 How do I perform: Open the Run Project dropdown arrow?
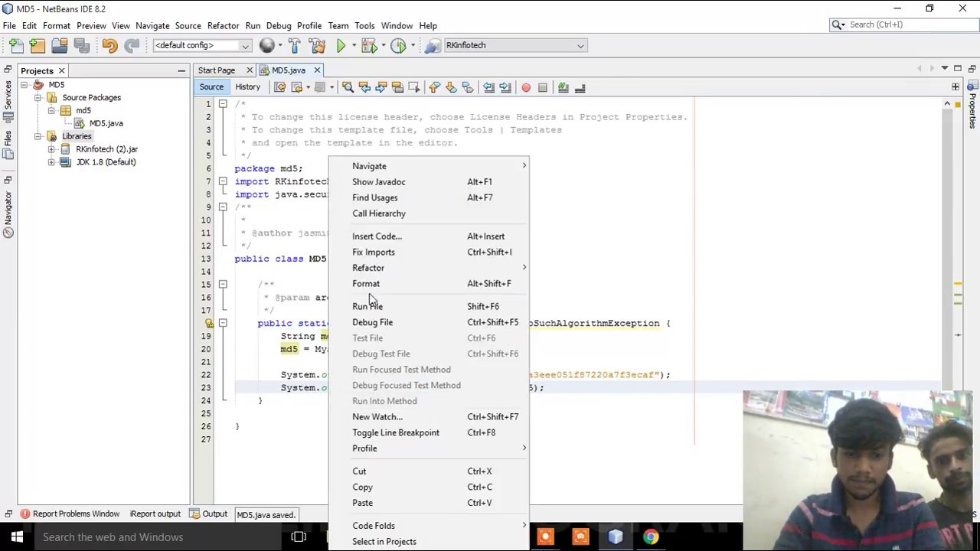[353, 46]
